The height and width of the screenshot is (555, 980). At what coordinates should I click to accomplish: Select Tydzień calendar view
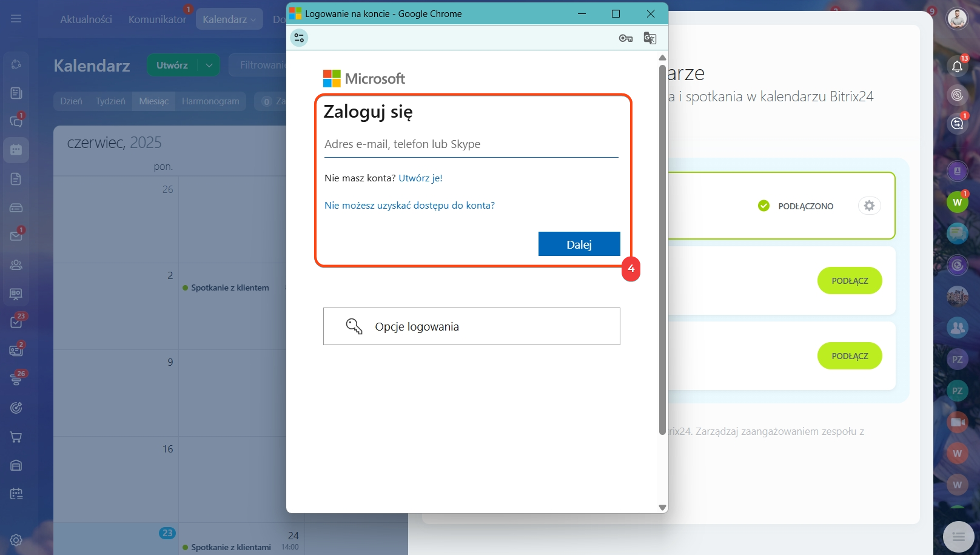[x=110, y=101]
